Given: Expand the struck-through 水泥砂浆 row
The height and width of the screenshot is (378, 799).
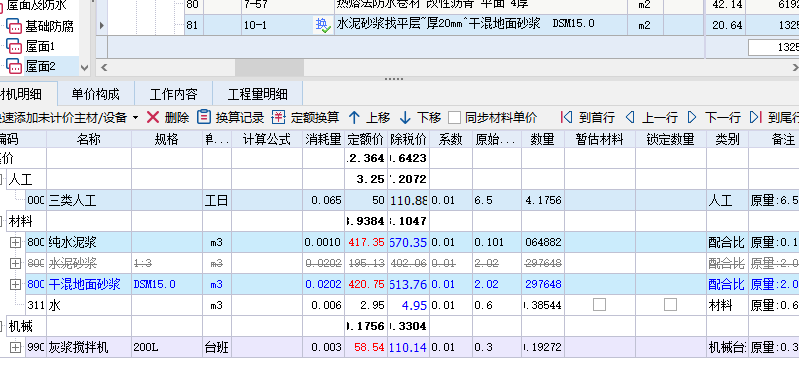Looking at the screenshot, I should point(16,263).
